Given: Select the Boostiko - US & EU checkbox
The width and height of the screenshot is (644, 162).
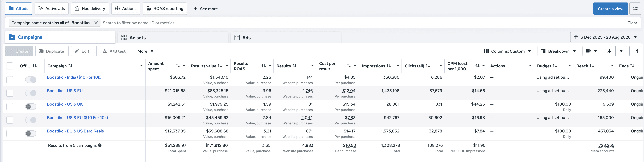Looking at the screenshot, I should click(10, 93).
